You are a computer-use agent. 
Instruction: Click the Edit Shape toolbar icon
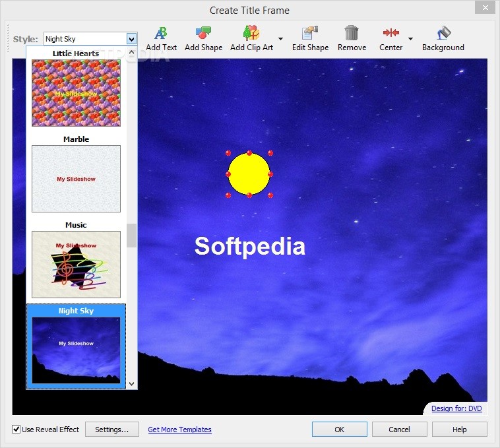tap(310, 33)
